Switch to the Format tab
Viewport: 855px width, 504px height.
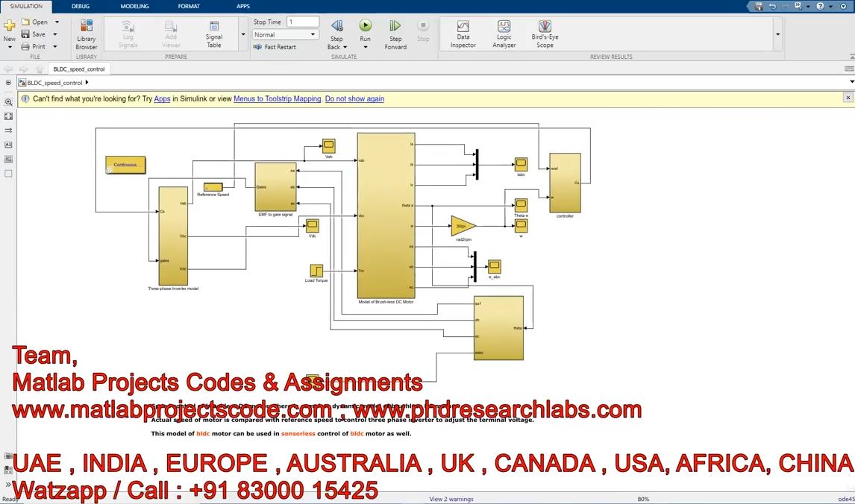pyautogui.click(x=189, y=6)
